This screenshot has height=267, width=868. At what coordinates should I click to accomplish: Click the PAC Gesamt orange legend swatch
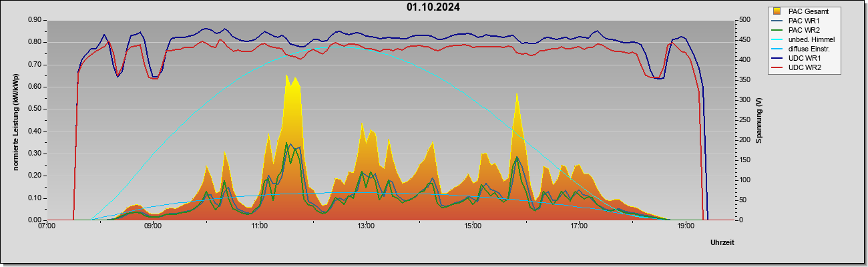pyautogui.click(x=777, y=11)
